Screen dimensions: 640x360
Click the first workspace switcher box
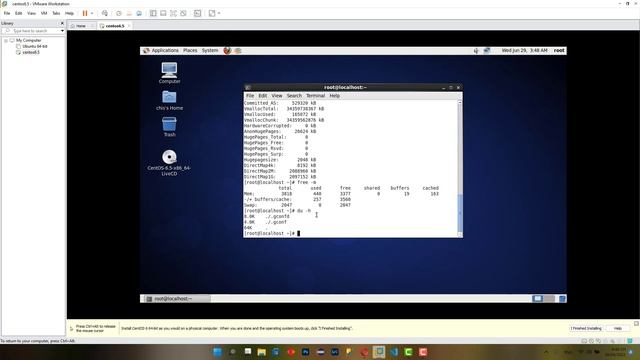[538, 299]
